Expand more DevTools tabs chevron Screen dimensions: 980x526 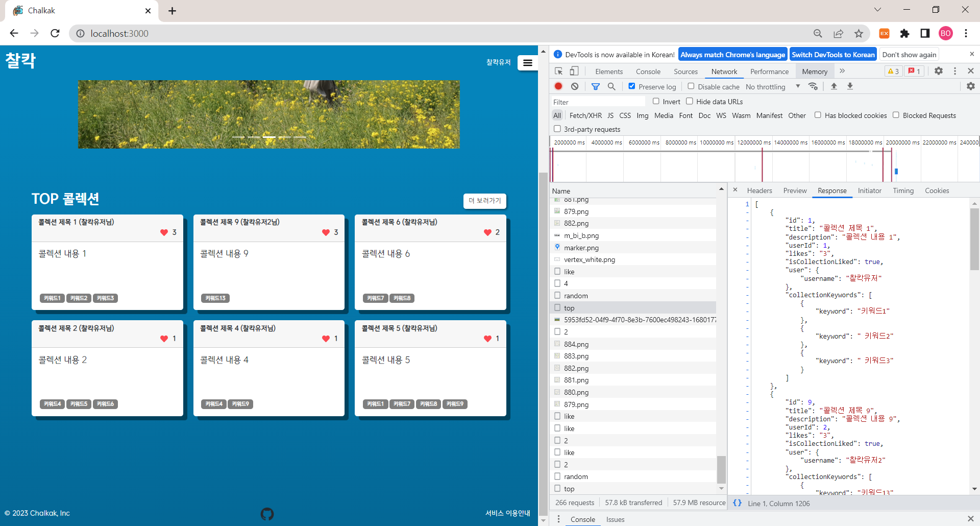842,71
